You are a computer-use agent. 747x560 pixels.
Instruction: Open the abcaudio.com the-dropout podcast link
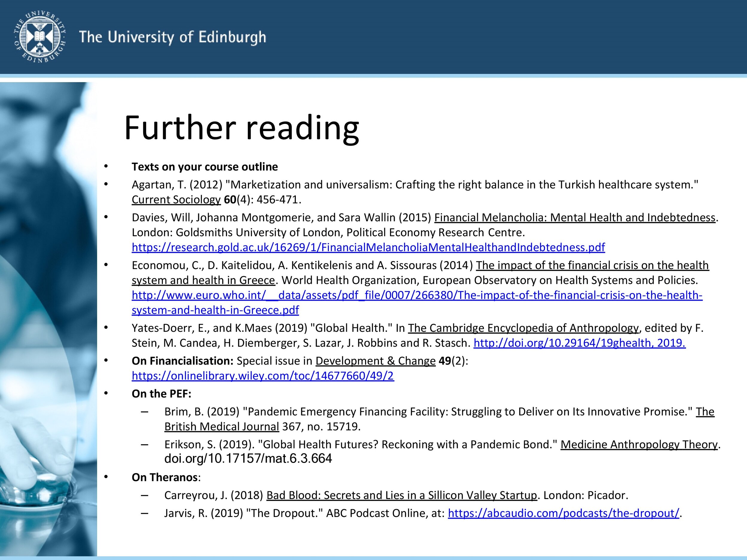tap(563, 513)
